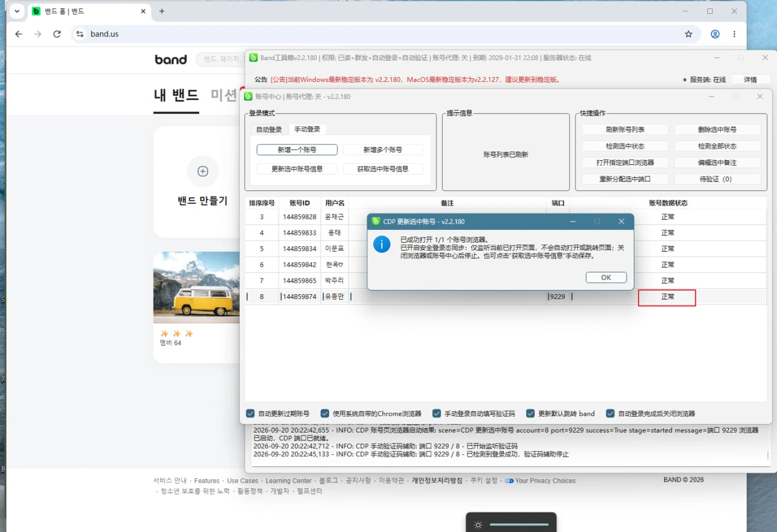
Task: Open the yellow van band thumbnail
Action: coord(197,288)
